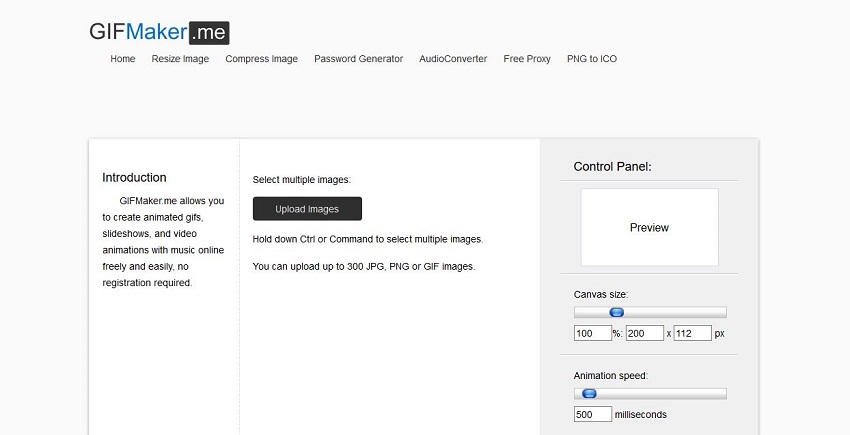Click the Canvas size slider track
The width and height of the screenshot is (850, 435).
click(x=680, y=312)
